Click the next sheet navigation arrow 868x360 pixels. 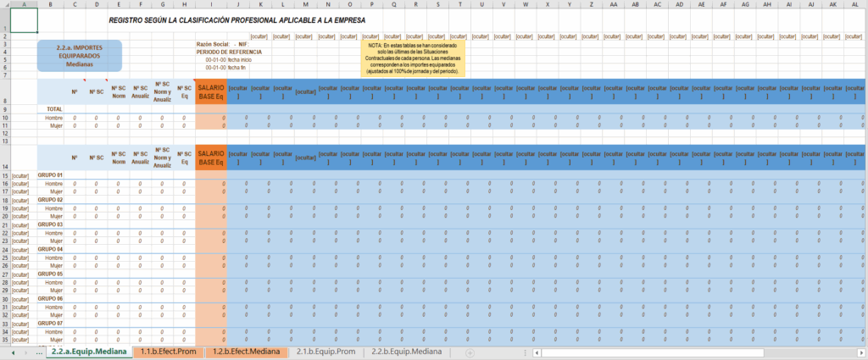pos(25,352)
